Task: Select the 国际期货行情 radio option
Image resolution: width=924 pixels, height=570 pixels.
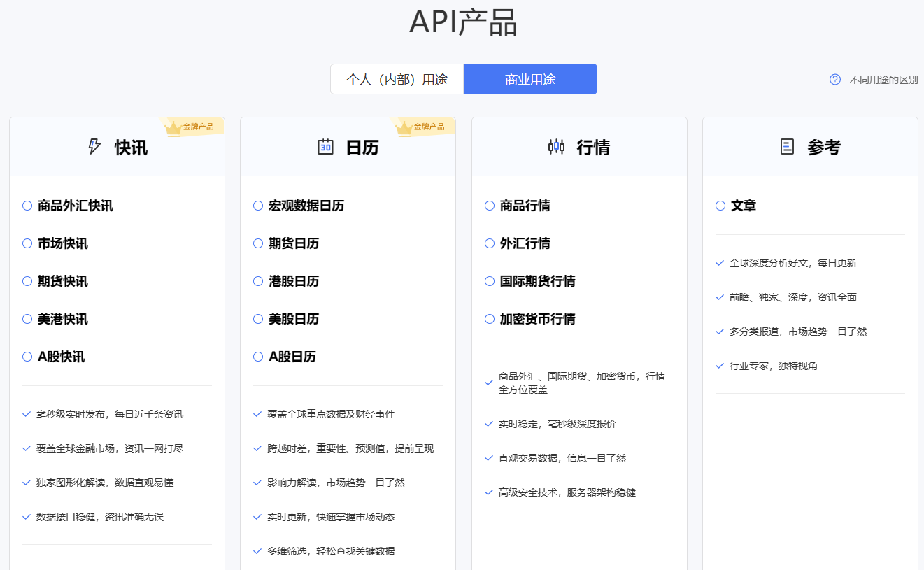Action: [x=490, y=281]
